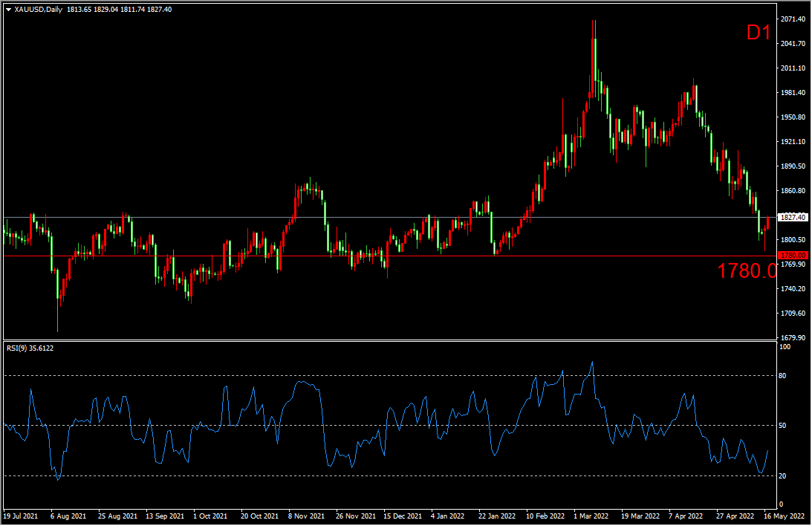Image resolution: width=812 pixels, height=526 pixels.
Task: Click the 16 May 2022 date label
Action: [x=786, y=515]
